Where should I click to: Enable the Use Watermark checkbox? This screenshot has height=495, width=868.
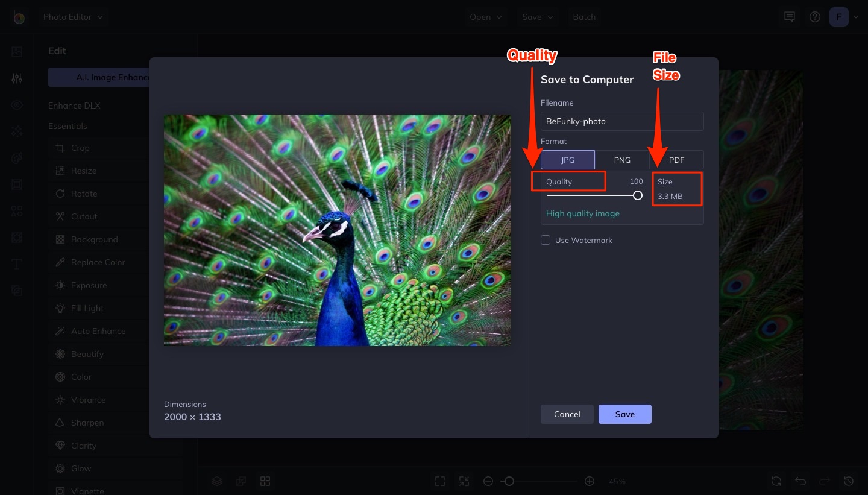point(546,240)
